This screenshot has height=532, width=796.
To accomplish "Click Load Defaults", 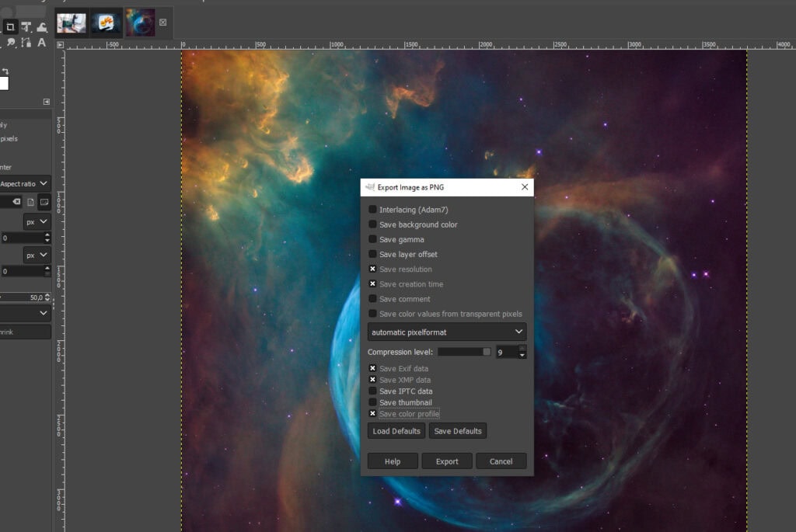I will click(x=396, y=430).
